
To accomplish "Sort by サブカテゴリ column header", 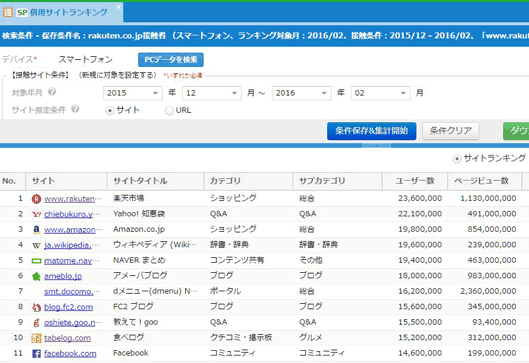I will click(337, 182).
